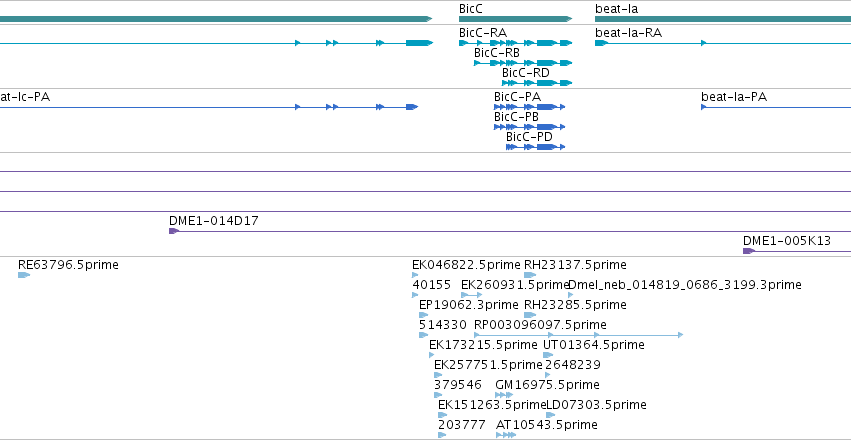Screen dimensions: 851x440
Task: Select the UT01364.5prime EST label
Action: (594, 345)
